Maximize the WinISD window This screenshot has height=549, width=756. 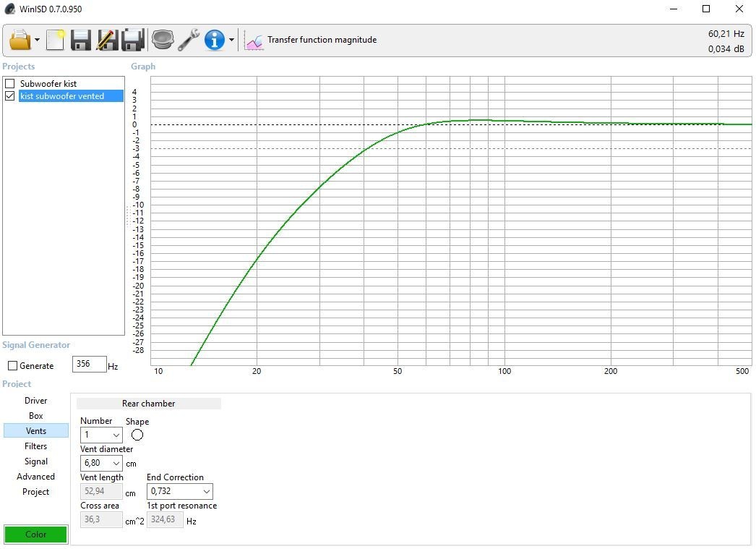pos(706,9)
